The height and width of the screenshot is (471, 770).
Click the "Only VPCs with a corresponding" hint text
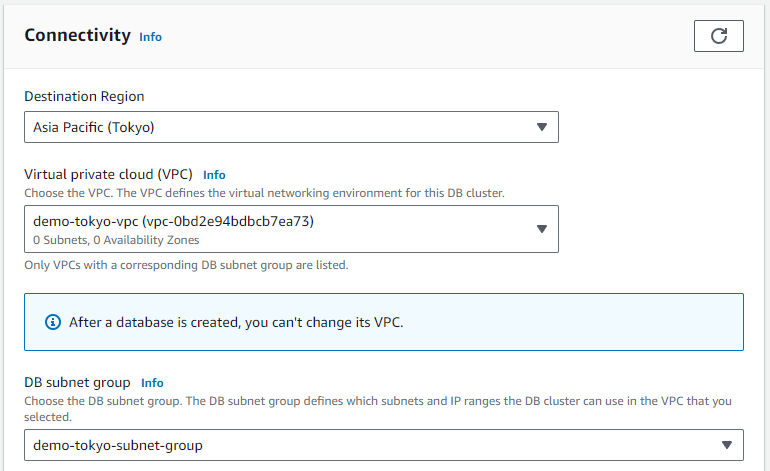tap(185, 265)
